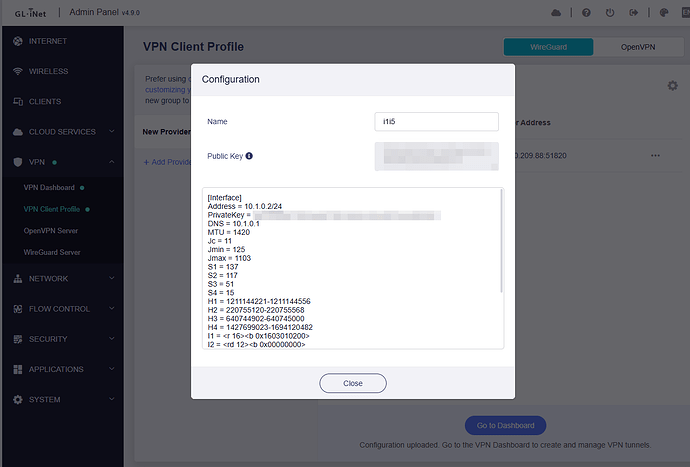Screen dimensions: 690x467
Task: Open the theme palette icon
Action: pyautogui.click(x=664, y=13)
